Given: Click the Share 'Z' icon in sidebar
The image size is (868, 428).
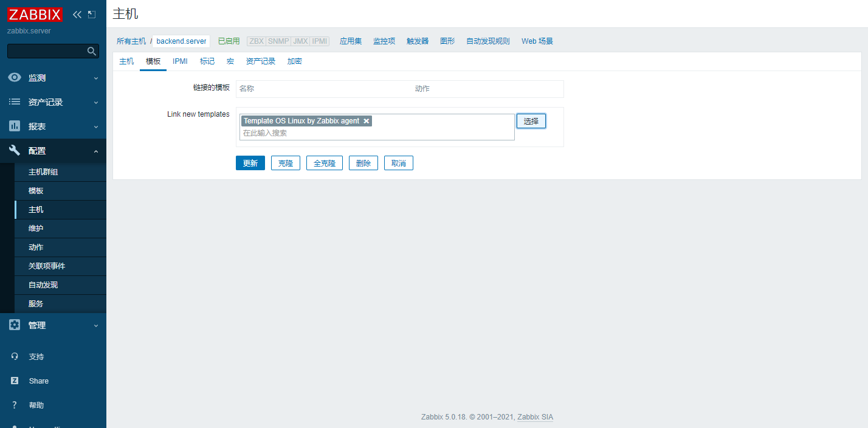Looking at the screenshot, I should click(x=14, y=381).
